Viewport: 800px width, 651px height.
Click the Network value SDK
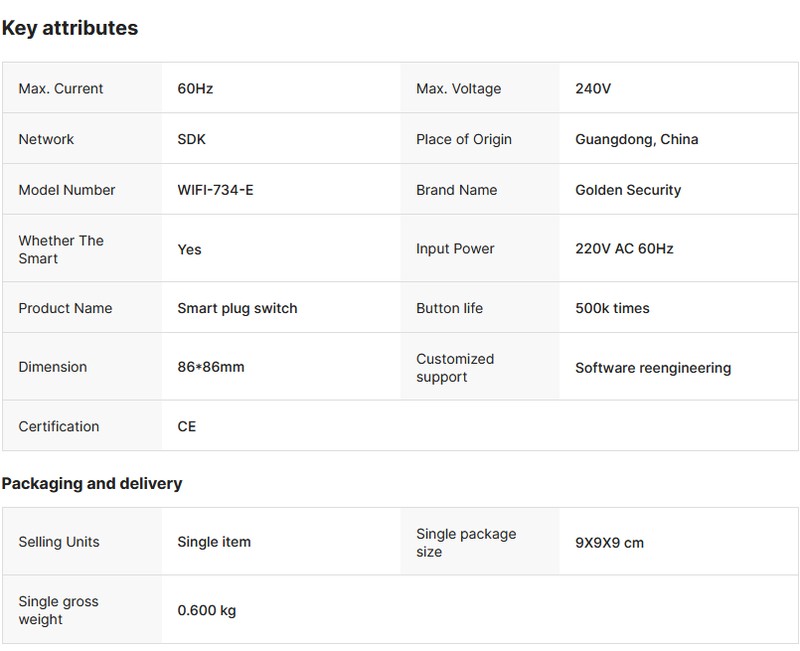coord(191,139)
